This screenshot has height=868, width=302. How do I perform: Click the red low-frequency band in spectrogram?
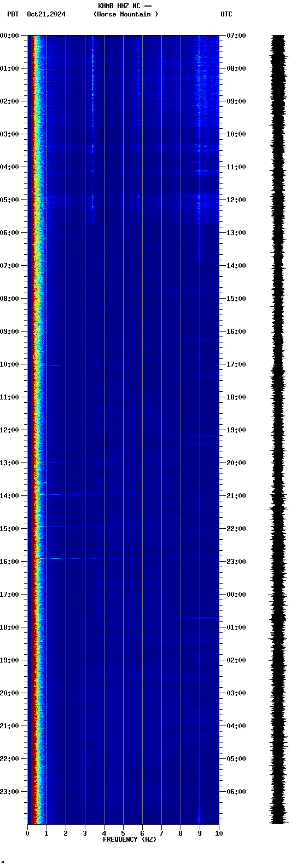32,430
